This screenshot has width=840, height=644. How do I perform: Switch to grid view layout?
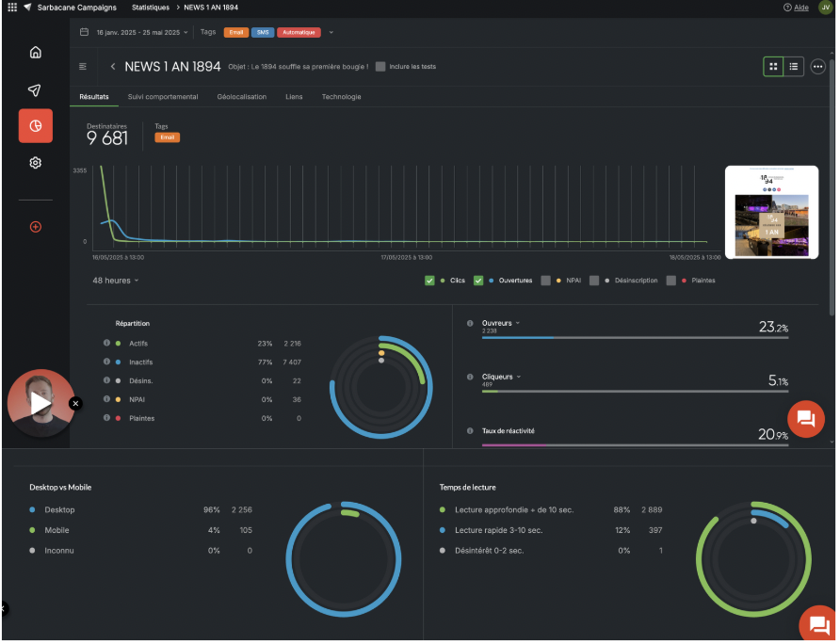773,67
